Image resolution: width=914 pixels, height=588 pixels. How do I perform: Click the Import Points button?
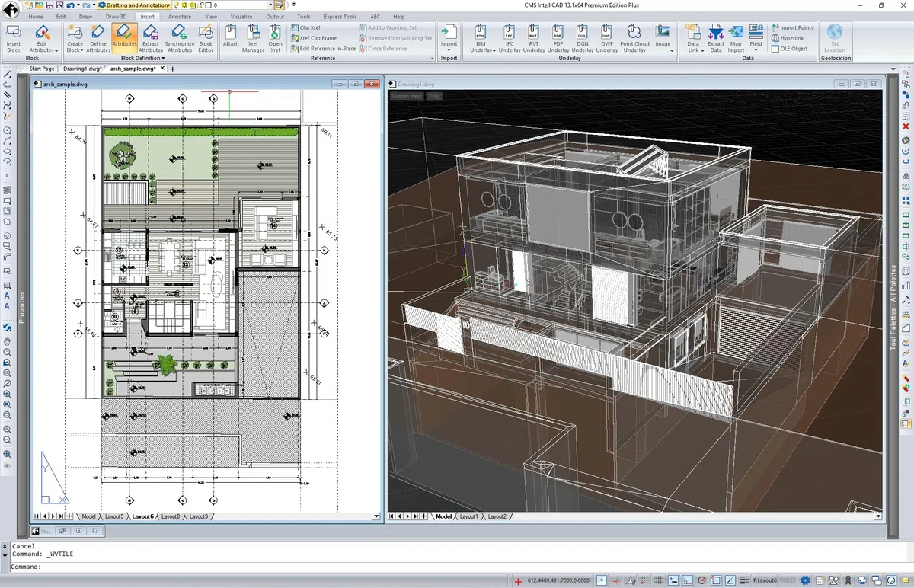click(792, 27)
